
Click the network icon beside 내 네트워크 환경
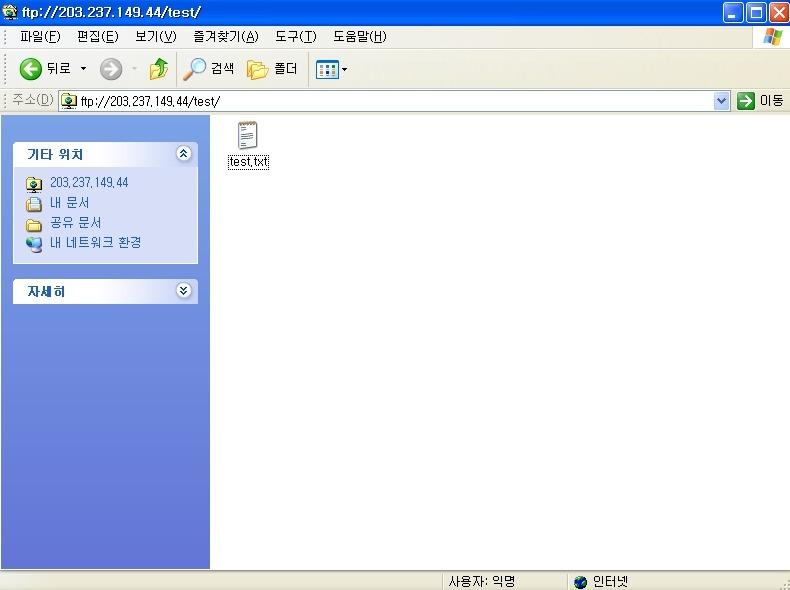pyautogui.click(x=34, y=244)
